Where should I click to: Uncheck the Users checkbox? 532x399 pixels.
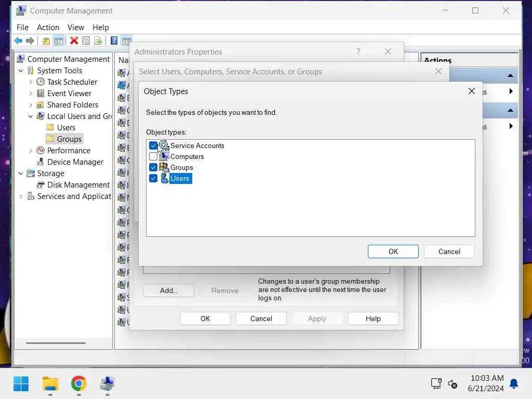153,178
